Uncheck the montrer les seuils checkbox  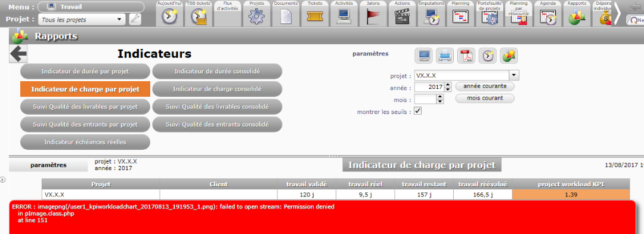[x=417, y=111]
